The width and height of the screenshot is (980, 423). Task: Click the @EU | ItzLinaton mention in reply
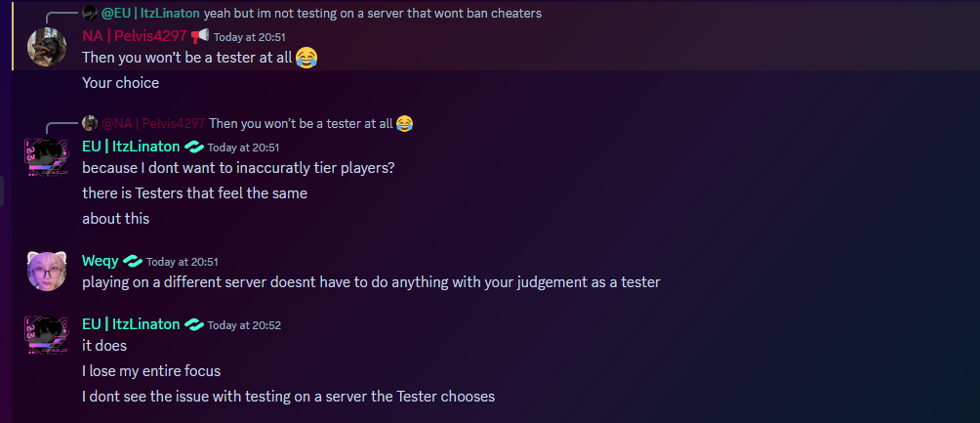tap(150, 13)
